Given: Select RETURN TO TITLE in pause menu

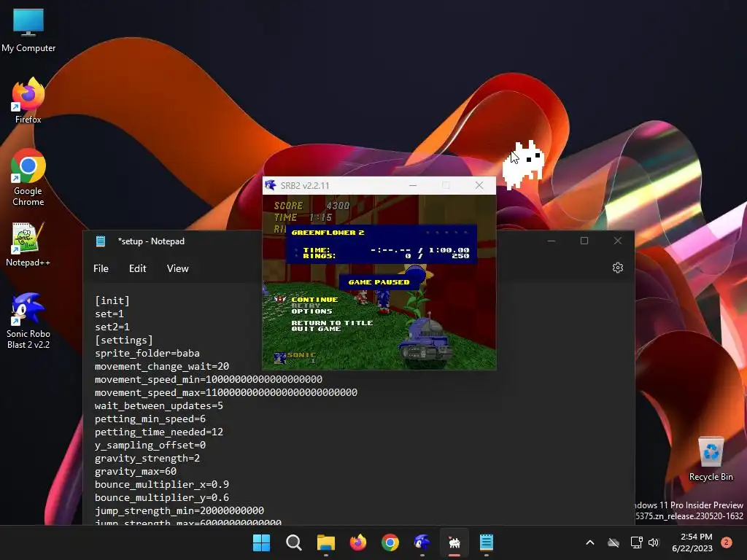Looking at the screenshot, I should (332, 323).
